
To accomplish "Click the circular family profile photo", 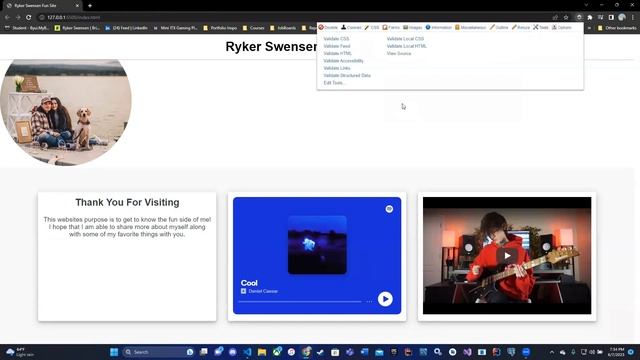I will tap(66, 112).
